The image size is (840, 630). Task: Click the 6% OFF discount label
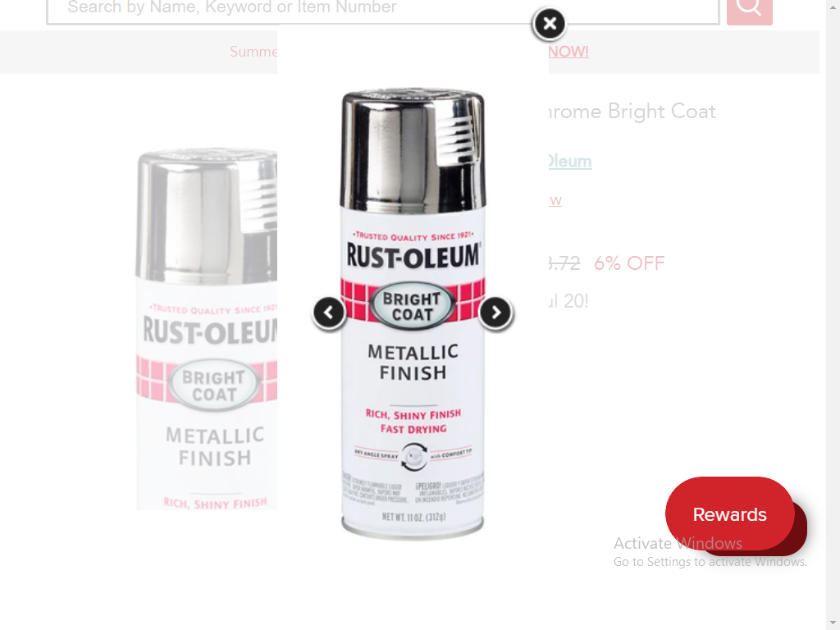point(629,263)
